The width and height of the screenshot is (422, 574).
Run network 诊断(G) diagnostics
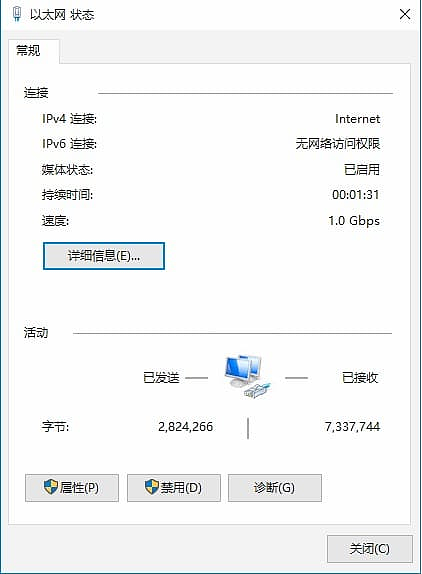pyautogui.click(x=275, y=488)
